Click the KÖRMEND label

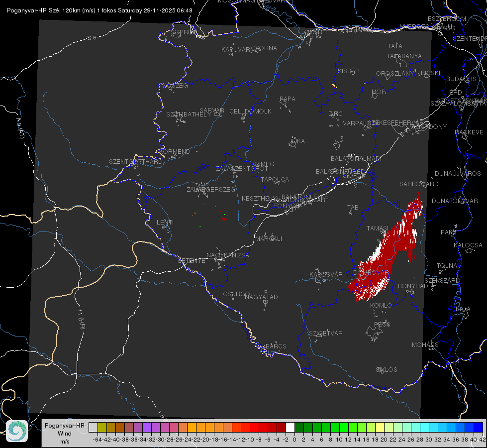(x=175, y=152)
